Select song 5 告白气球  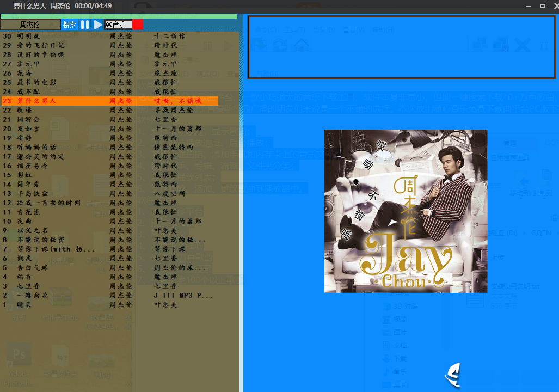coord(110,267)
